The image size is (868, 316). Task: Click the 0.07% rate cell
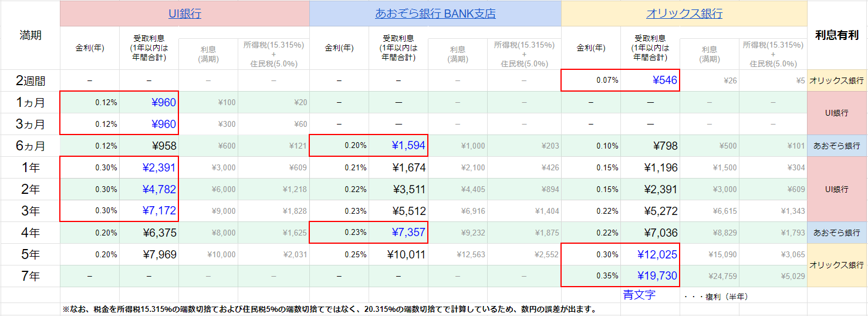click(x=591, y=80)
